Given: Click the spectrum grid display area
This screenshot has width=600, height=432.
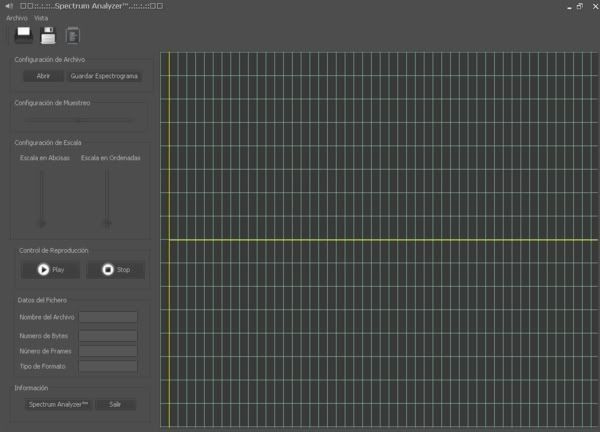Looking at the screenshot, I should coord(380,240).
